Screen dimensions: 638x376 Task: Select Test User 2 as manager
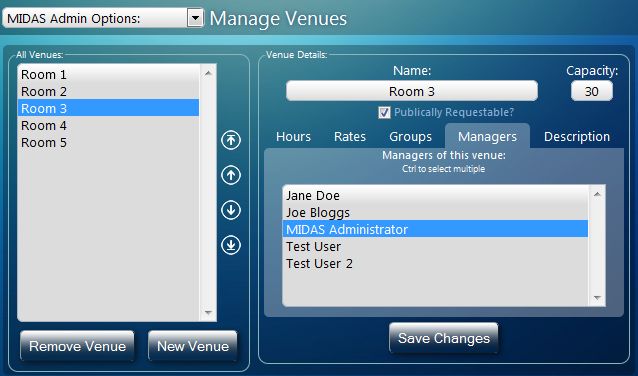pos(435,263)
